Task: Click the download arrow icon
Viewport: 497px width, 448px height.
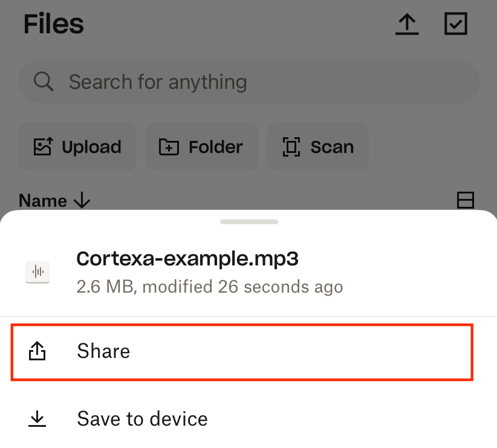Action: 37,419
